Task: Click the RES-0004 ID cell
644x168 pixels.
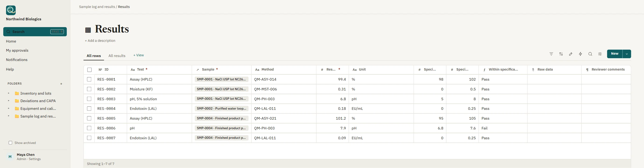Action: tap(111, 108)
